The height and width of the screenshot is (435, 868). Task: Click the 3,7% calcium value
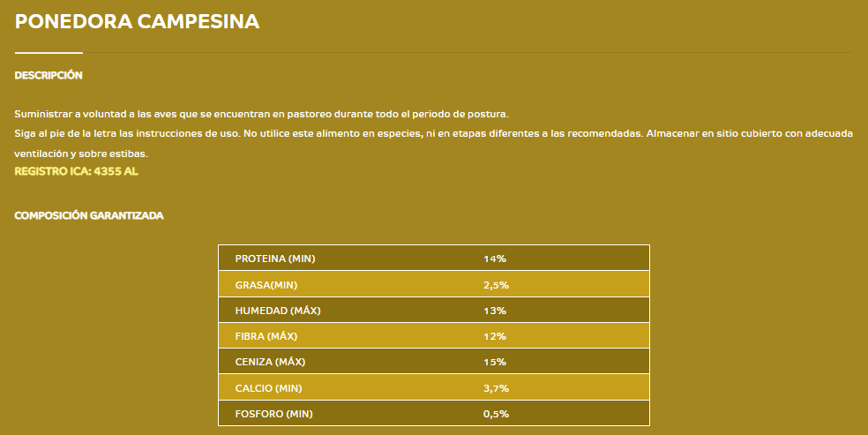[496, 388]
